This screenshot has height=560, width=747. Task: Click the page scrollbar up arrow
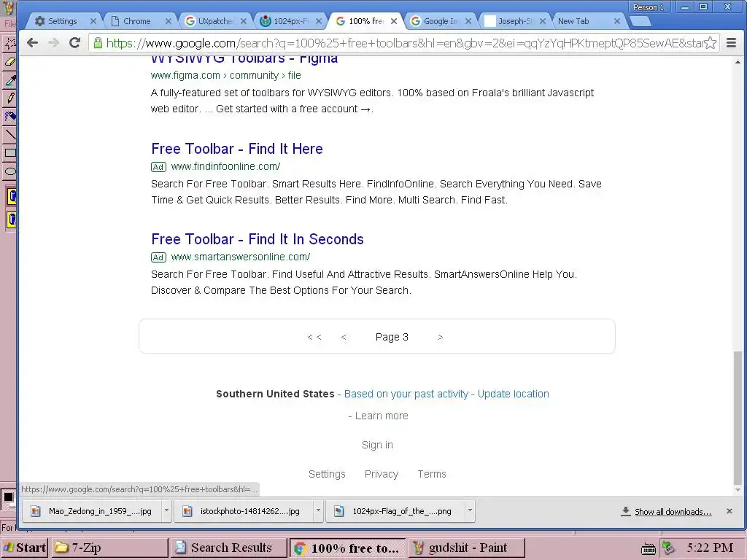[738, 62]
